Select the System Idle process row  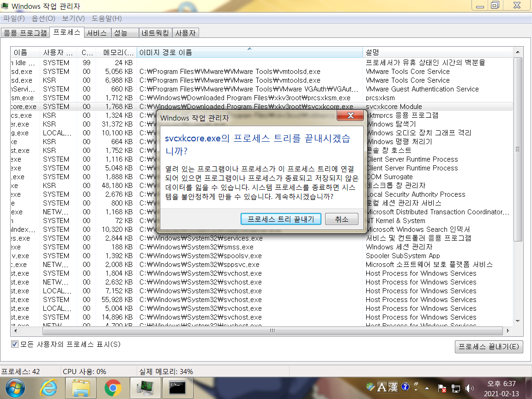pyautogui.click(x=261, y=63)
